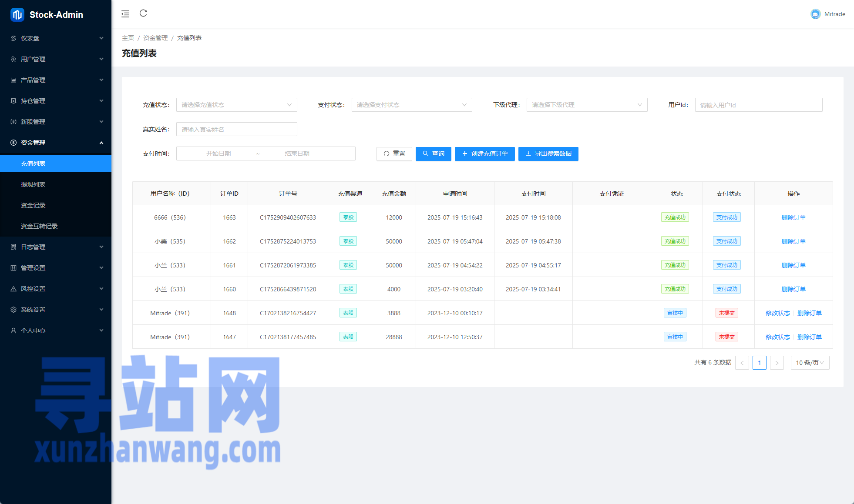The height and width of the screenshot is (504, 854).
Task: Click apply time 2023-12-10 00:10:17
Action: point(455,313)
